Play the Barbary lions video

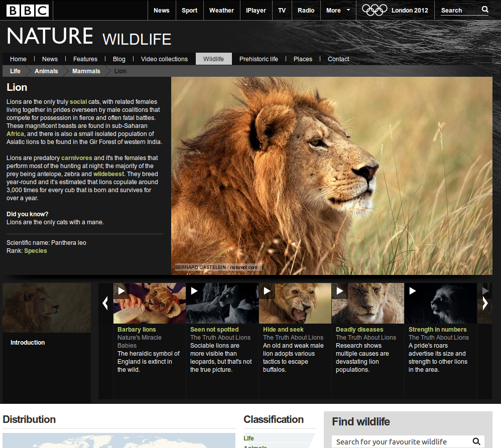(x=121, y=290)
